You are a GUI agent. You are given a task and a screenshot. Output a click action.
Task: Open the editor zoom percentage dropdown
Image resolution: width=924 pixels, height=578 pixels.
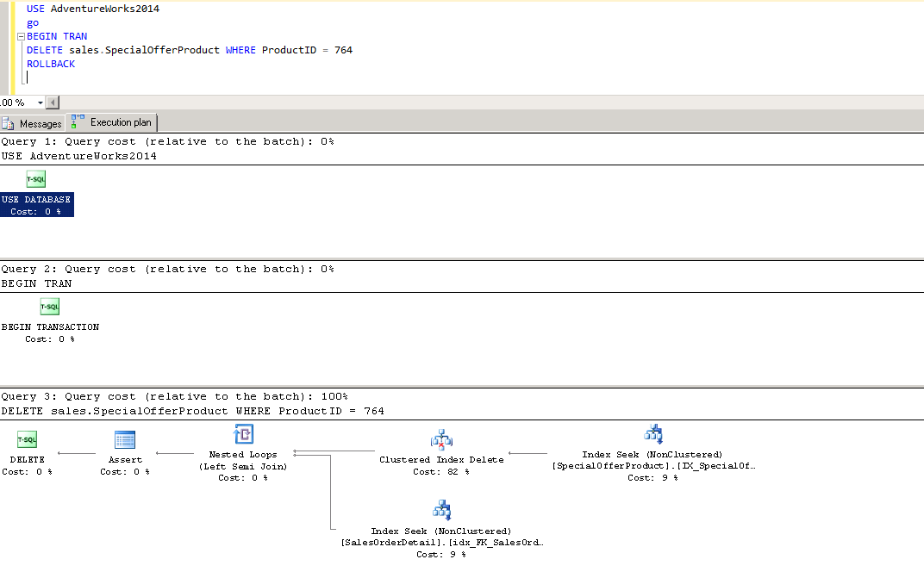(x=40, y=103)
